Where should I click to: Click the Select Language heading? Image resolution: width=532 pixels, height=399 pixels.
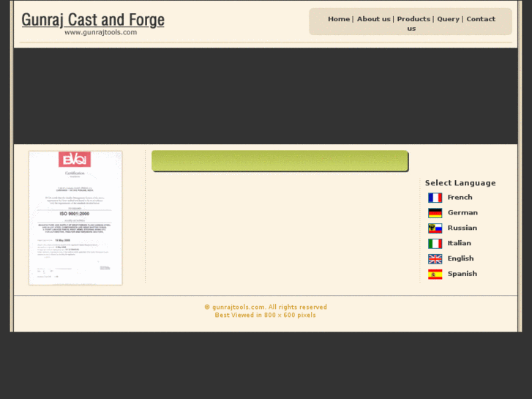[x=460, y=183]
